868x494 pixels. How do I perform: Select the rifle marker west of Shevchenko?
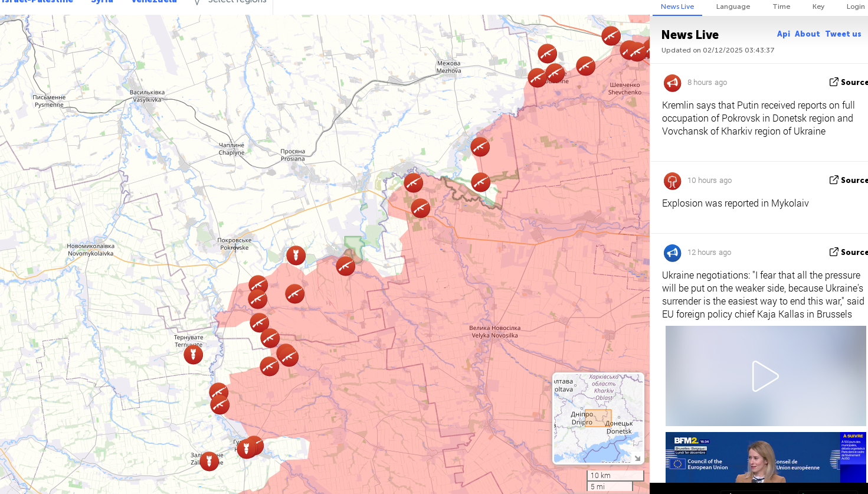pyautogui.click(x=585, y=66)
